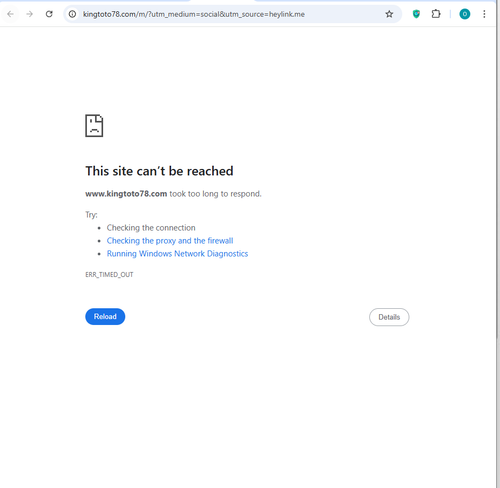Screen dimensions: 500x488
Task: Open 'Checking the proxy and the firewall' link
Action: coord(170,241)
